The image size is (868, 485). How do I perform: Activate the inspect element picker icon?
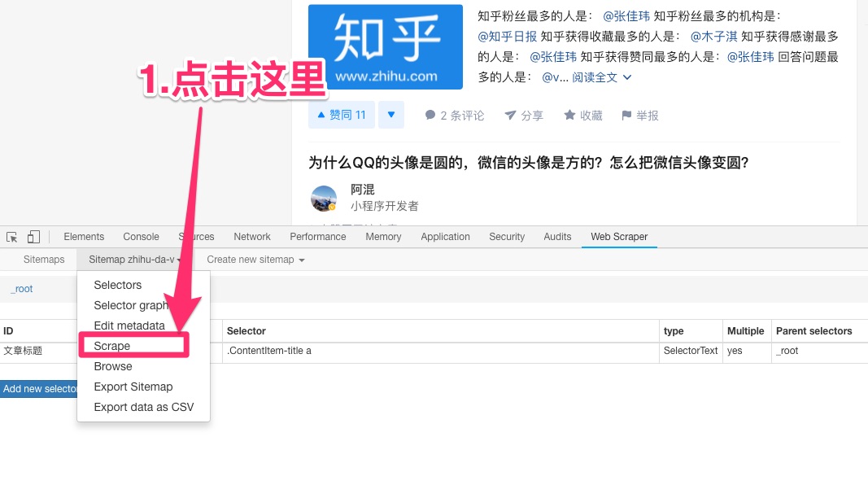pos(11,237)
